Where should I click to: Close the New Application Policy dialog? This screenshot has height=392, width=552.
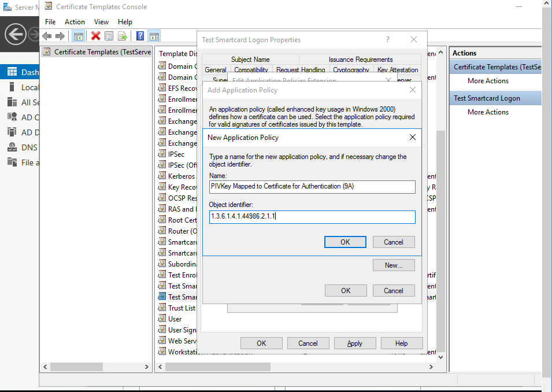(x=413, y=138)
